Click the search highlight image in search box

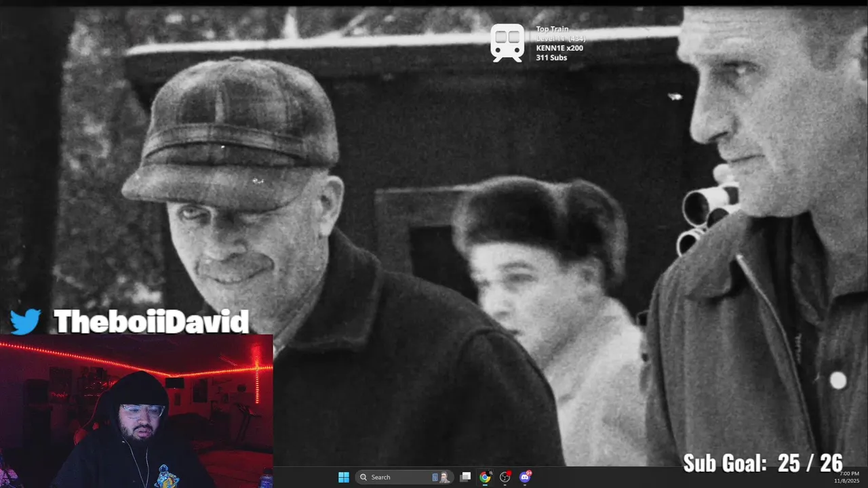(441, 477)
